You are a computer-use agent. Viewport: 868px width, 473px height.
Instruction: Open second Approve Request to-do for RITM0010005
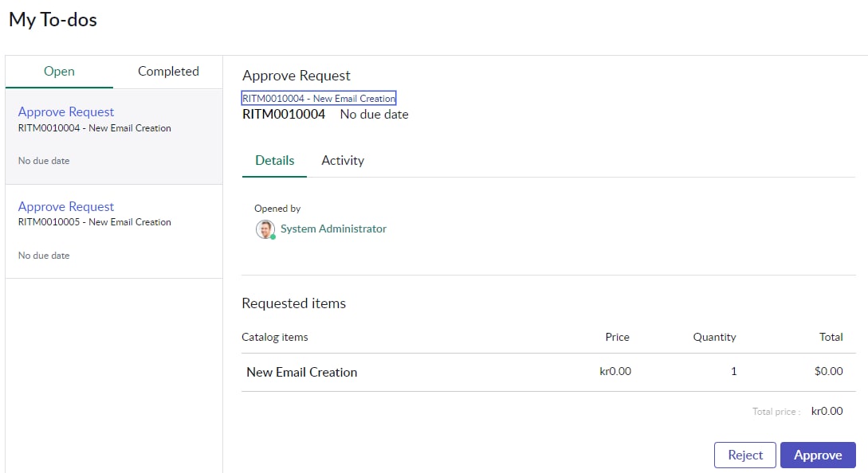coord(66,206)
